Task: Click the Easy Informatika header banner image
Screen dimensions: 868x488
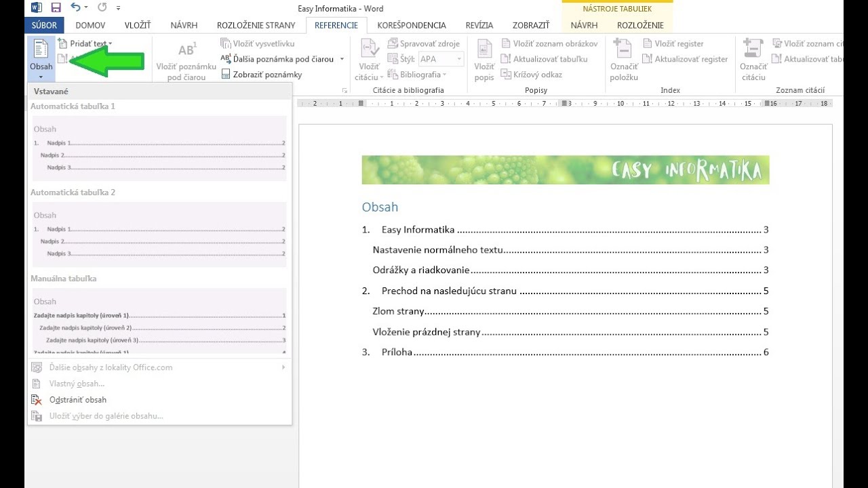Action: click(566, 170)
